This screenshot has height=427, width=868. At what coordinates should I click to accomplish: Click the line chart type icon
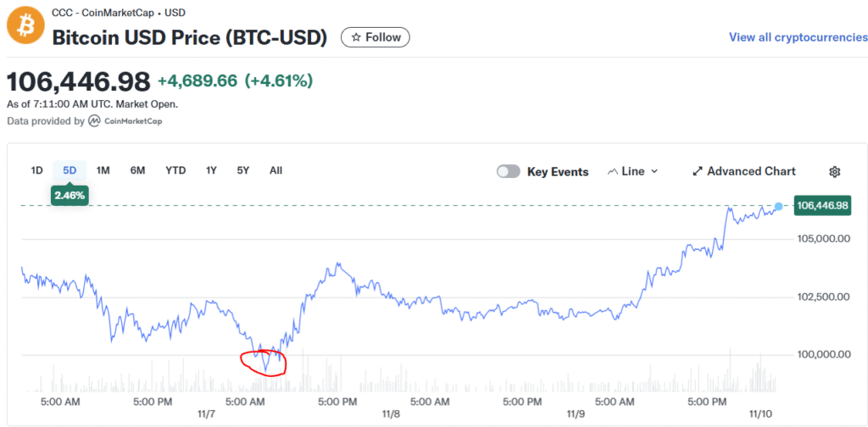(x=612, y=171)
